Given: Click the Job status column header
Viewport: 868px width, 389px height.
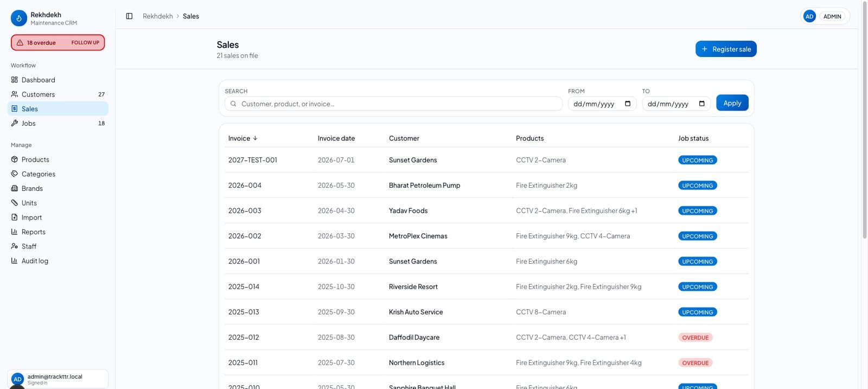Looking at the screenshot, I should click(693, 138).
